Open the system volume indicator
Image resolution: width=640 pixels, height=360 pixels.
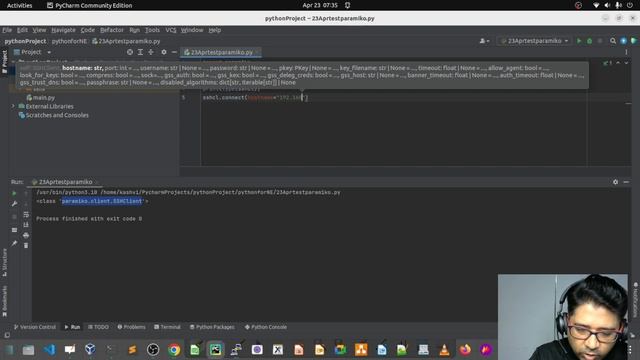pos(607,5)
